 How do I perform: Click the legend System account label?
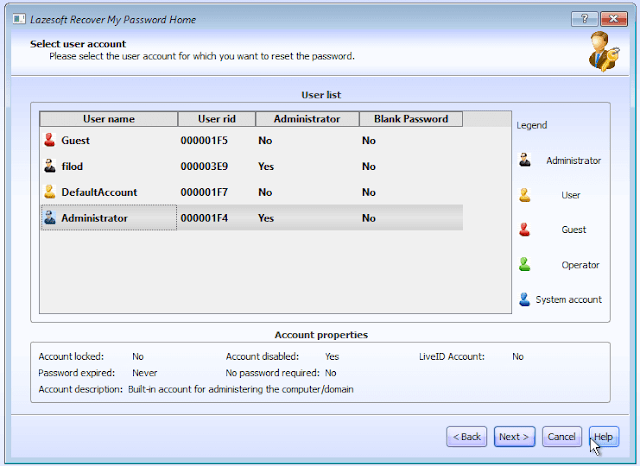pyautogui.click(x=569, y=300)
